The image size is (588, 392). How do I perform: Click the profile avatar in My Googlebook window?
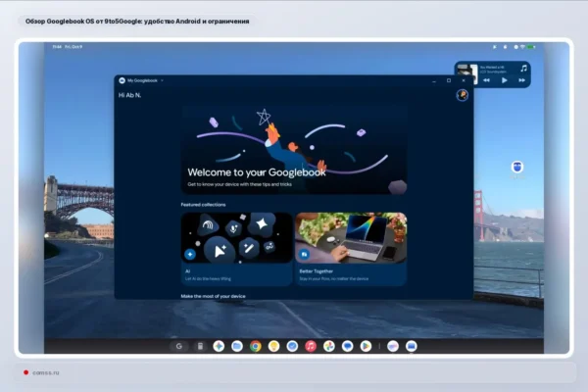point(462,95)
